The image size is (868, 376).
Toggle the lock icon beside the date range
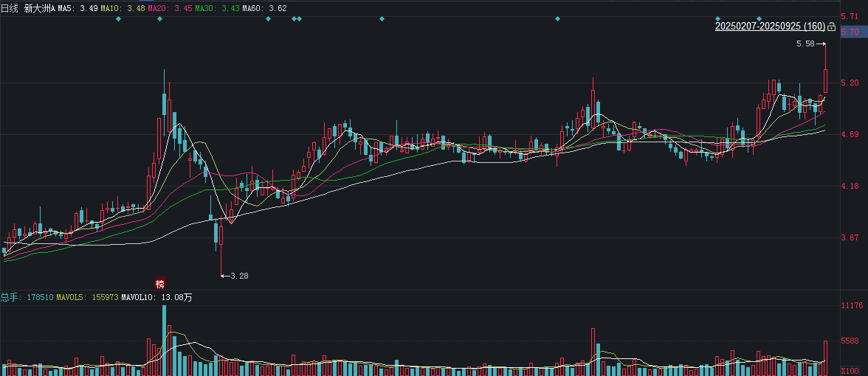click(x=831, y=26)
